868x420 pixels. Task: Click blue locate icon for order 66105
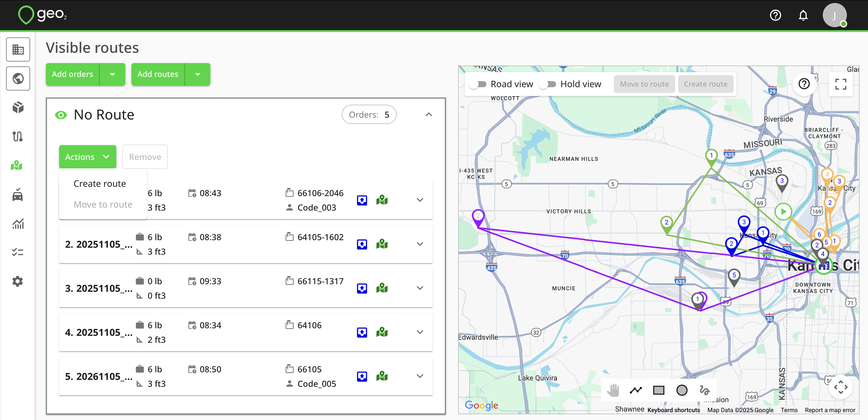click(x=362, y=377)
